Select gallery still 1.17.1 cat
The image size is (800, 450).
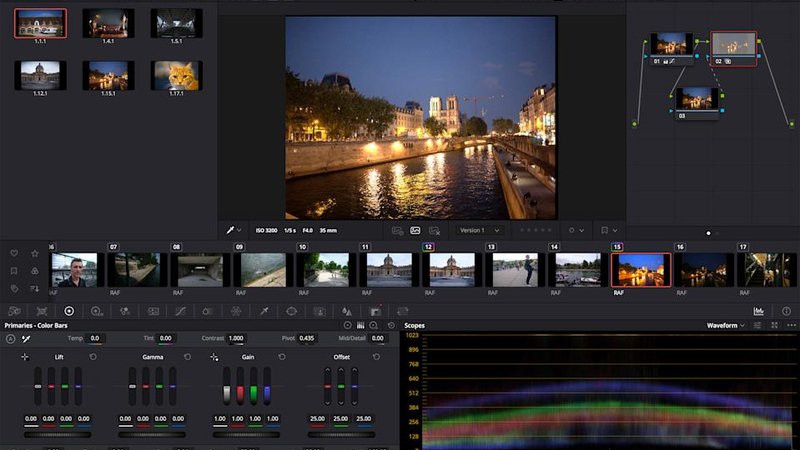click(177, 76)
